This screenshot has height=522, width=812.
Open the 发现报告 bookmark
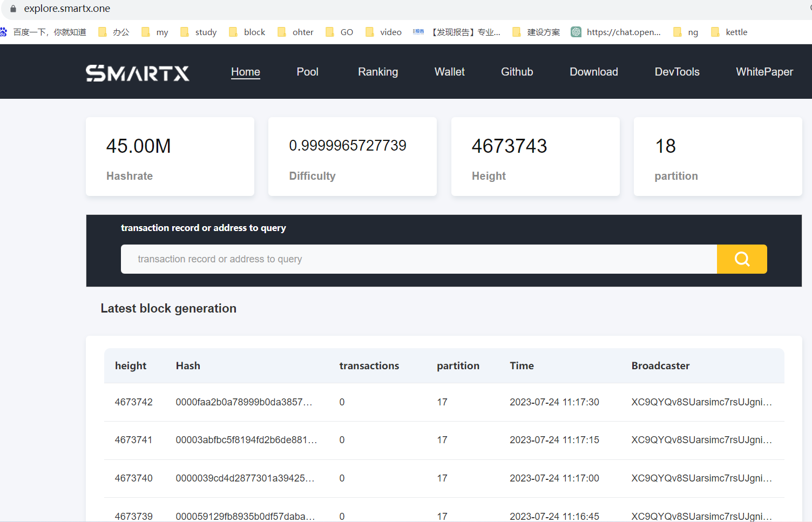point(457,32)
